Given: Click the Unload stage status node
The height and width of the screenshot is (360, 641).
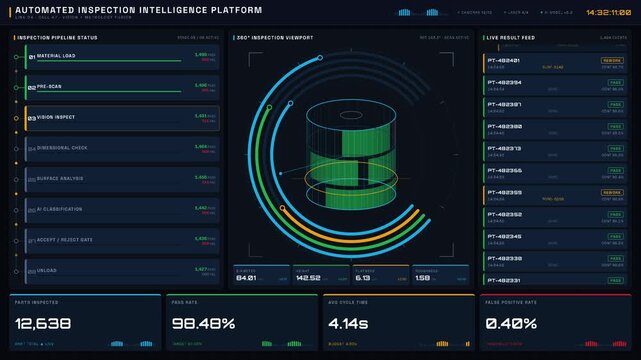Looking at the screenshot, I should [16, 271].
